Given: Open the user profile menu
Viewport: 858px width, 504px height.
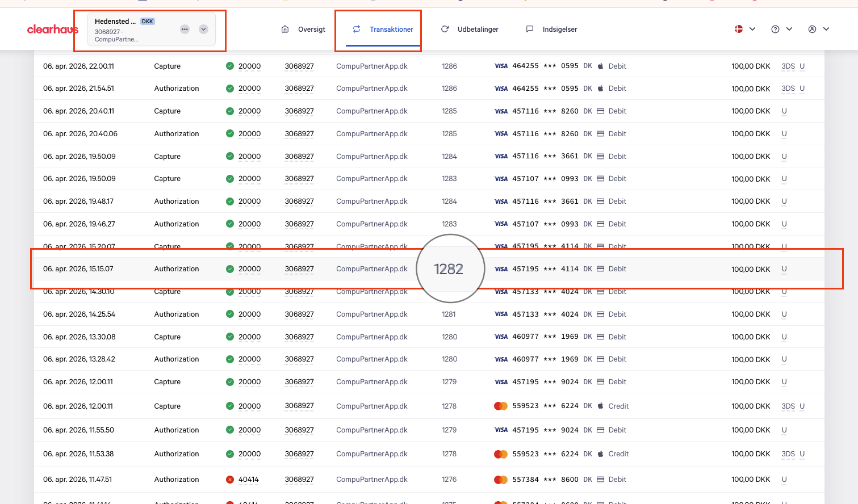Looking at the screenshot, I should [819, 29].
